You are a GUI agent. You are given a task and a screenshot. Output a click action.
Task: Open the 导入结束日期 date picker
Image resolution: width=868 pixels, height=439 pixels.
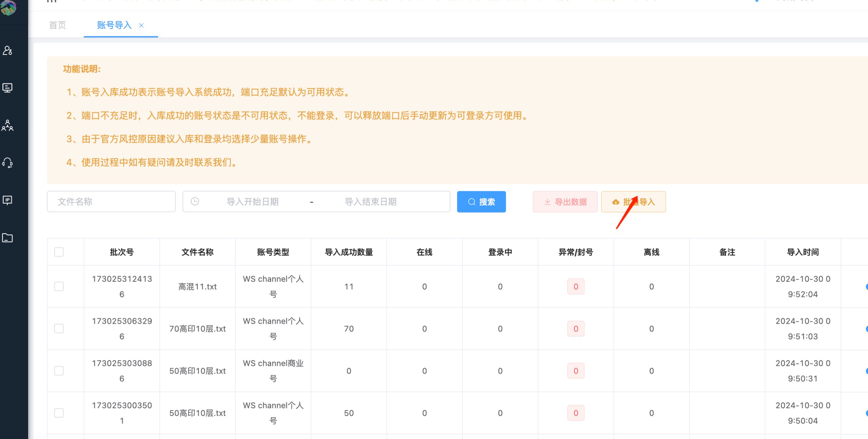(x=370, y=202)
